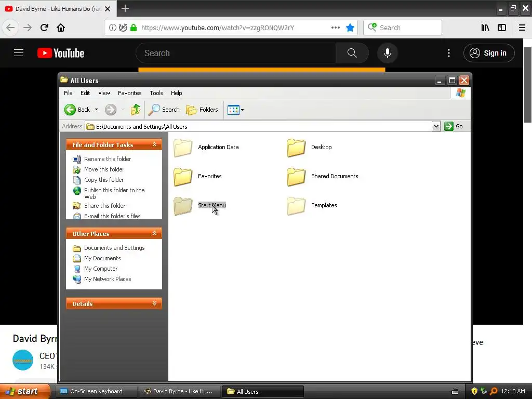Viewport: 532px width, 399px height.
Task: Close the David Byrne YouTube tab
Action: (108, 9)
